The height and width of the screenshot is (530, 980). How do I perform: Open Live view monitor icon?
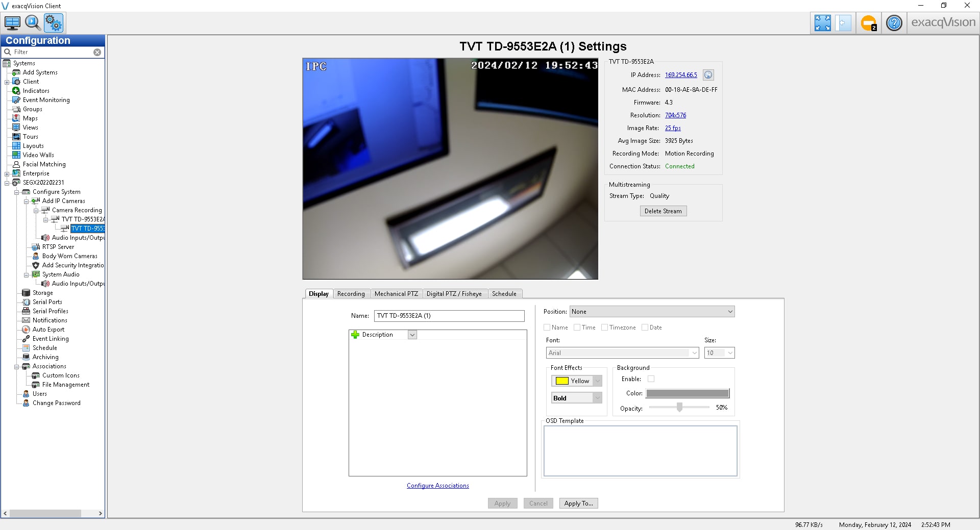tap(12, 23)
